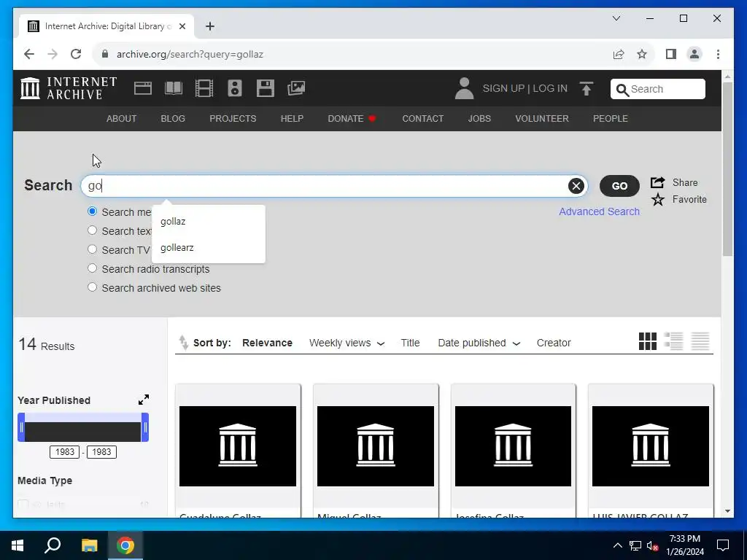This screenshot has width=747, height=560.
Task: Reload the page in Chrome
Action: coord(76,54)
